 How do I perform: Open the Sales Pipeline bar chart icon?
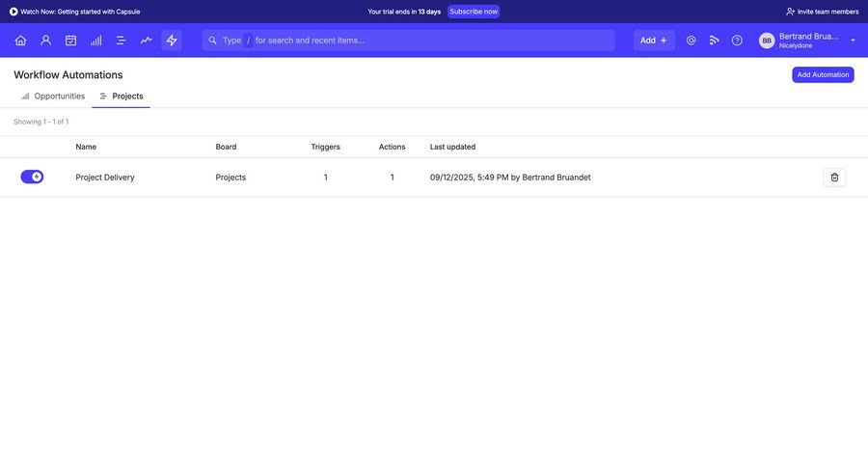tap(95, 41)
